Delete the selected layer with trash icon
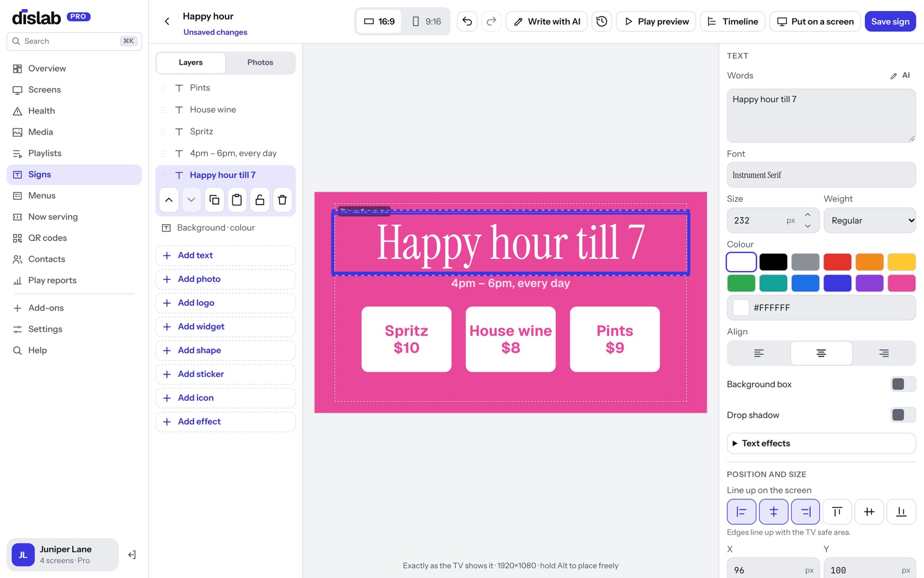 pyautogui.click(x=282, y=200)
